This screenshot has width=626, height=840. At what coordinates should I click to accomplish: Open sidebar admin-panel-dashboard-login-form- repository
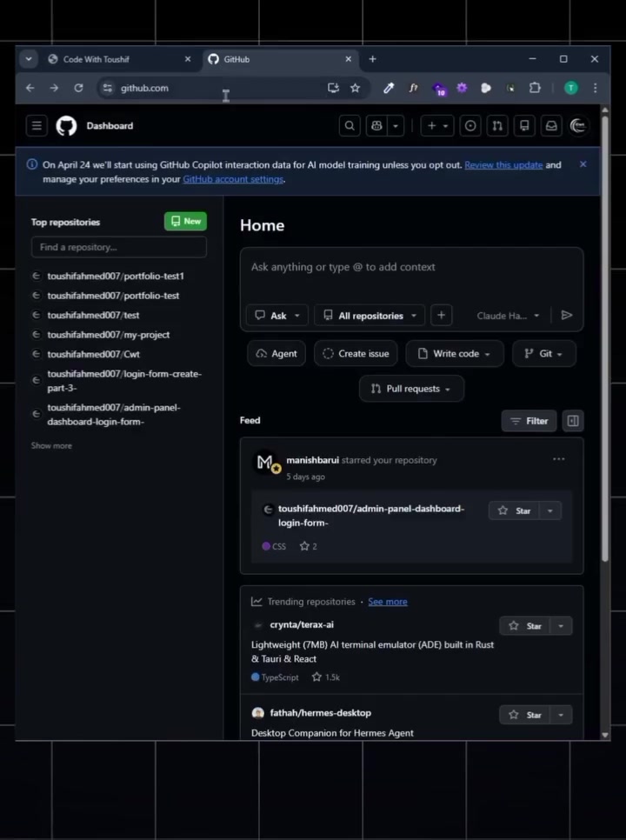(114, 414)
